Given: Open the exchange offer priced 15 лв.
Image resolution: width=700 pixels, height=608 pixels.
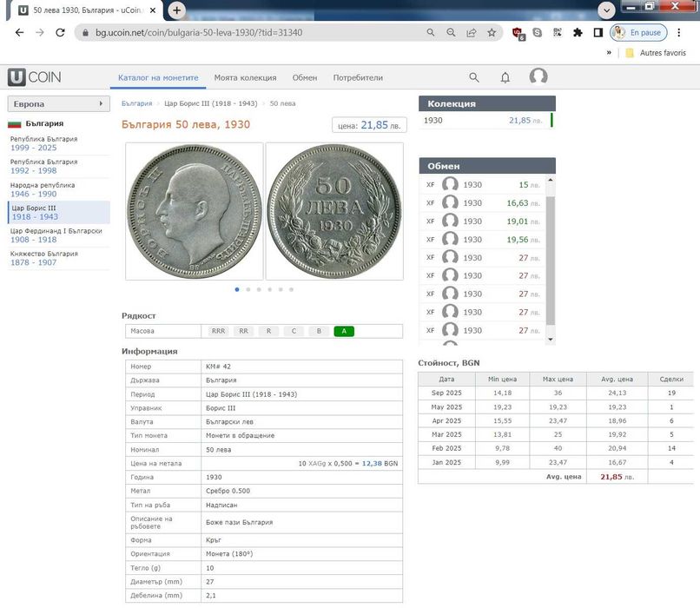Looking at the screenshot, I should click(x=483, y=184).
